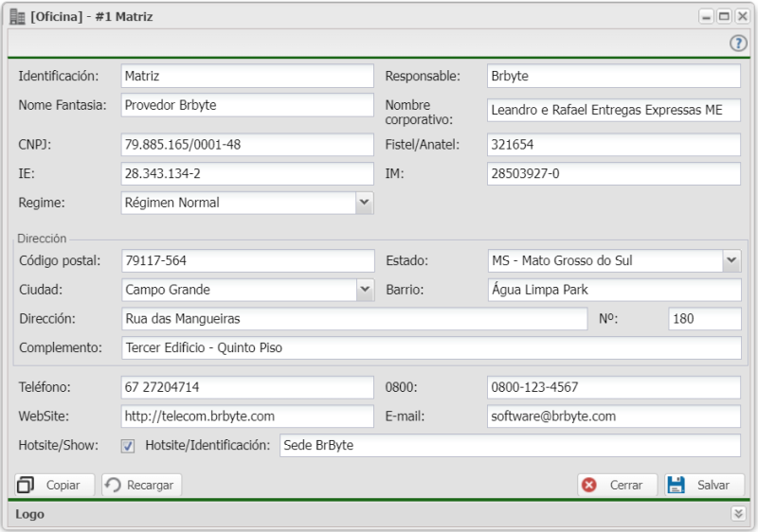Screen dimensions: 758x532
Task: Click the Hotsite/Identificación text field
Action: point(510,445)
